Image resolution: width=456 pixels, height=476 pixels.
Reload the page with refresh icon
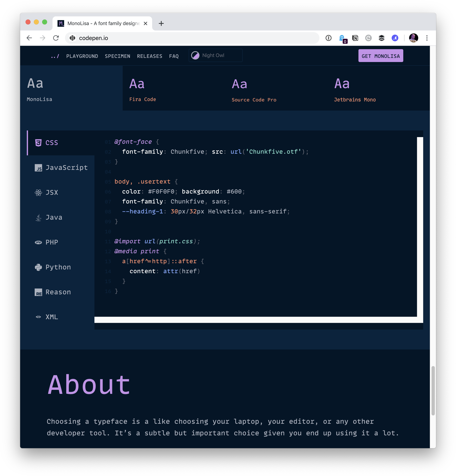coord(56,38)
